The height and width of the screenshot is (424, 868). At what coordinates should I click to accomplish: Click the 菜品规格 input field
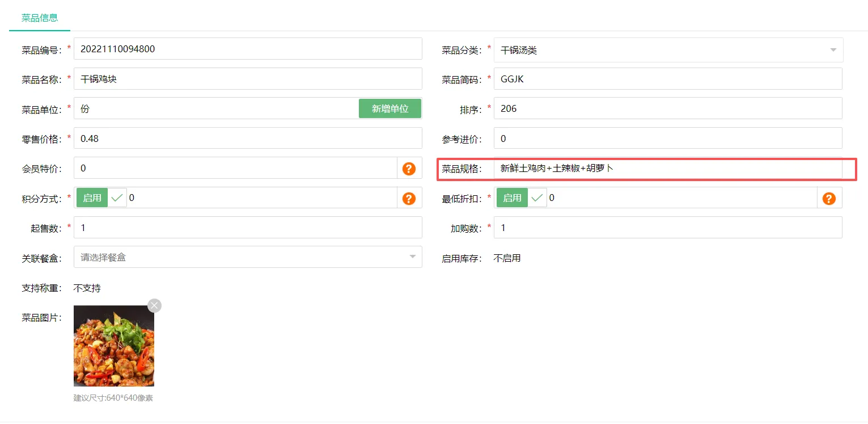point(667,169)
